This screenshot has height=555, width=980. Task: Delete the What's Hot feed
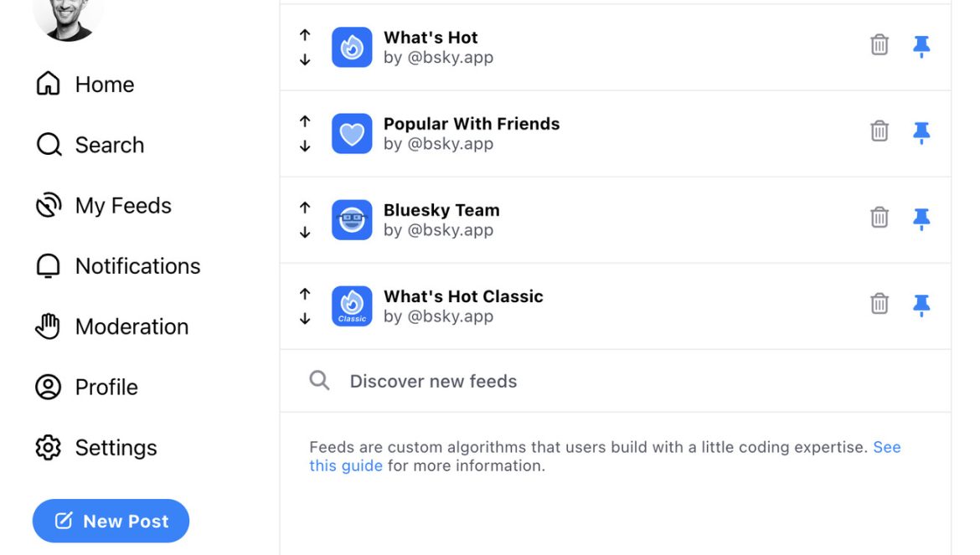tap(879, 45)
